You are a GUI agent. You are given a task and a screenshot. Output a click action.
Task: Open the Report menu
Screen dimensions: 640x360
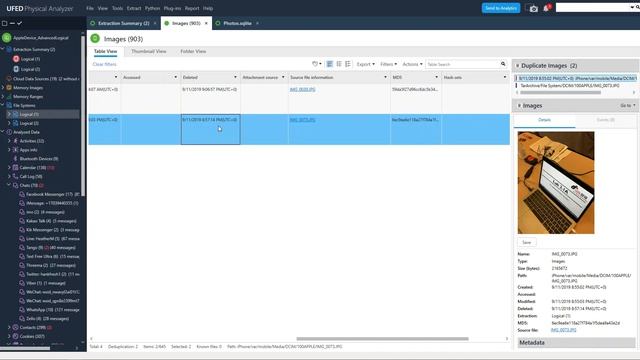coord(192,8)
